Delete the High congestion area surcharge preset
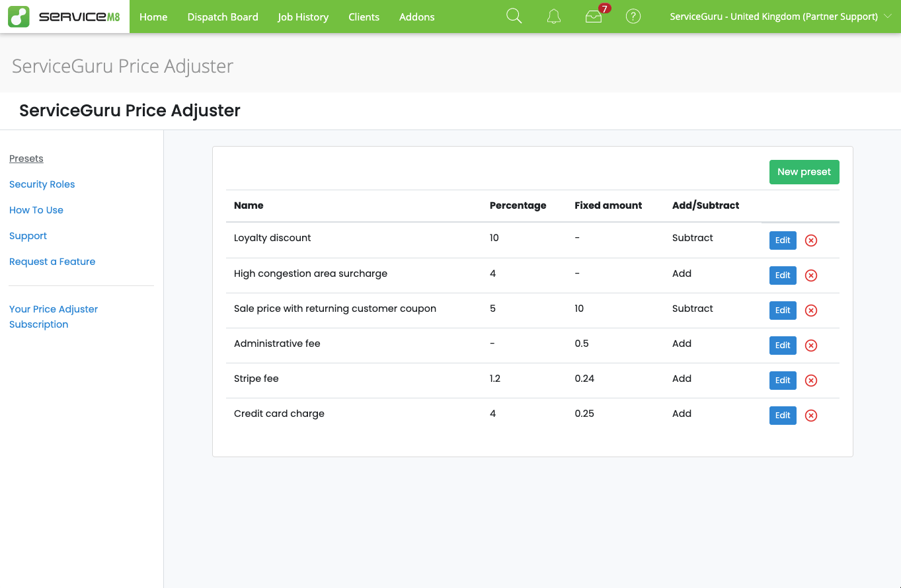This screenshot has height=588, width=901. pos(811,276)
